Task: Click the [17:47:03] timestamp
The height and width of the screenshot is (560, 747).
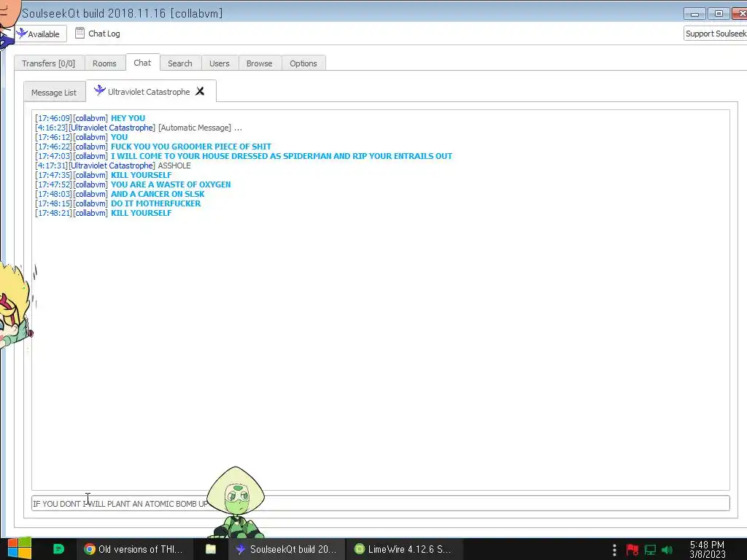Action: click(53, 156)
